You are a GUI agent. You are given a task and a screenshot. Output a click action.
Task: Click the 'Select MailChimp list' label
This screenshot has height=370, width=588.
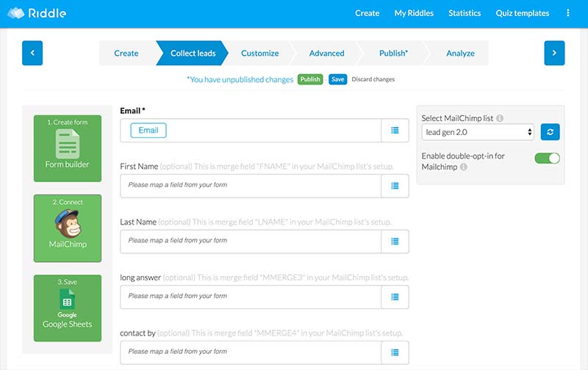457,118
